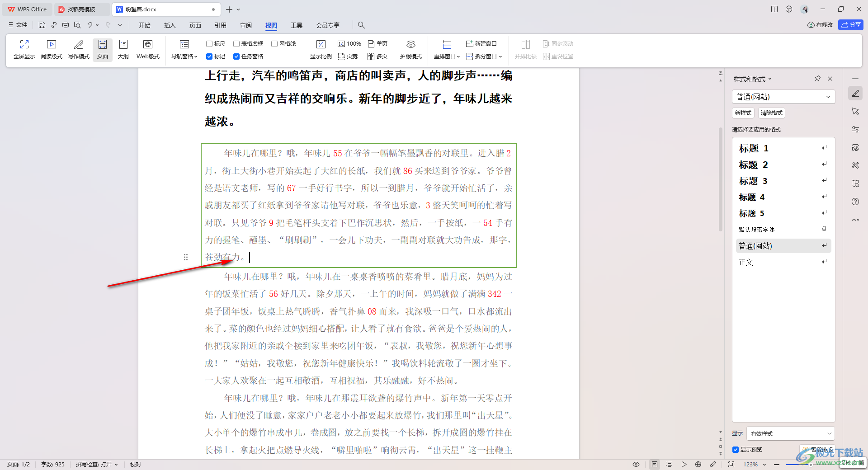
Task: Enter full screen display mode
Action: coord(24,49)
